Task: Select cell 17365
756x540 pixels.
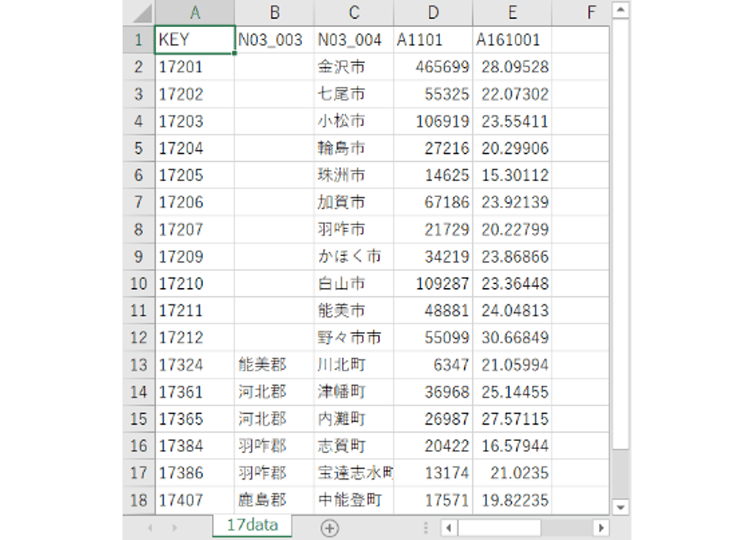Action: [x=195, y=419]
